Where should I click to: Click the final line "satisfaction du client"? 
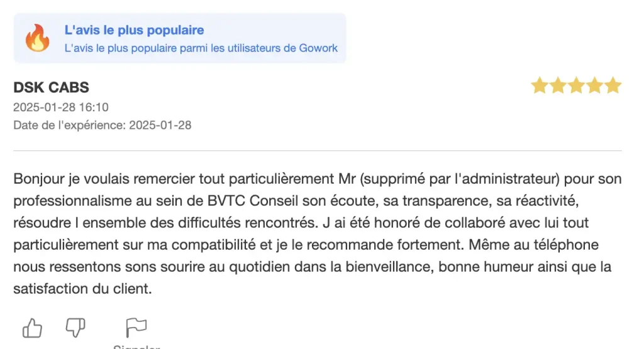pos(82,289)
